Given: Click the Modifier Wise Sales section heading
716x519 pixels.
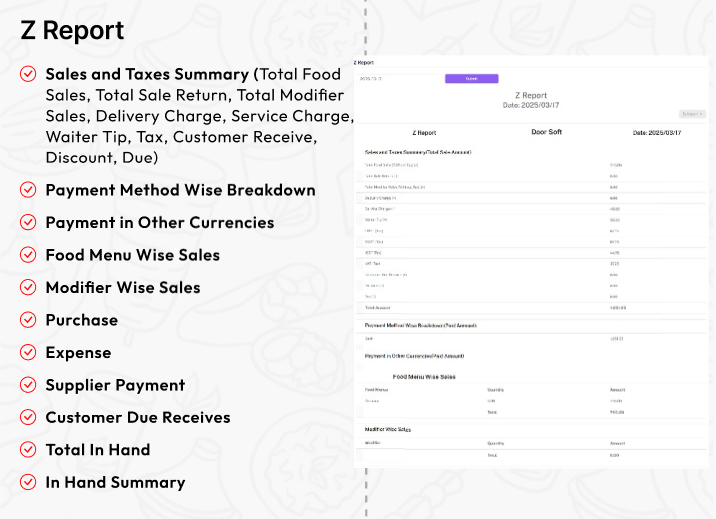Looking at the screenshot, I should [x=388, y=430].
